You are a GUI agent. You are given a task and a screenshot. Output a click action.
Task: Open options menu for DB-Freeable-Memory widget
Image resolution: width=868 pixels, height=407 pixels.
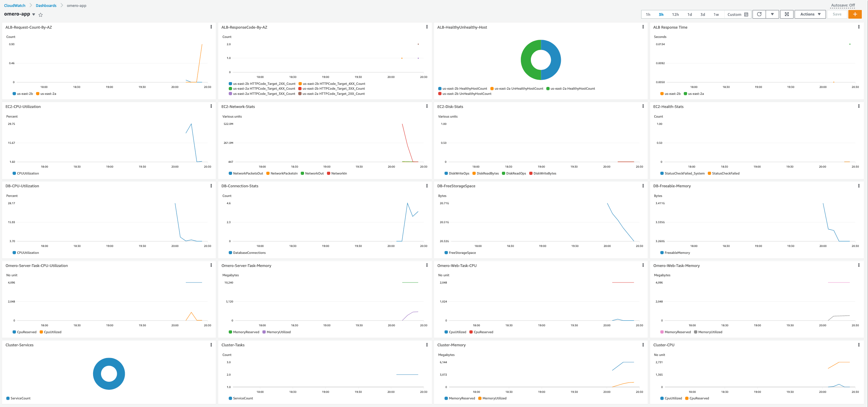point(859,186)
